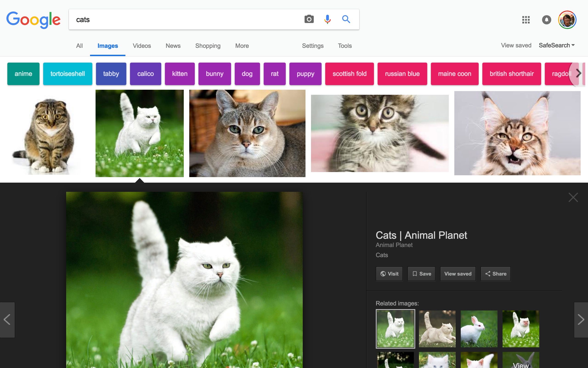
Task: Select the rat chip
Action: [x=274, y=74]
